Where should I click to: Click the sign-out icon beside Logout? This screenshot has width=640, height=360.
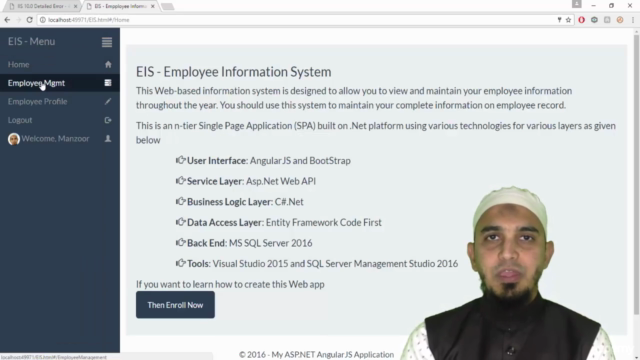coord(108,120)
